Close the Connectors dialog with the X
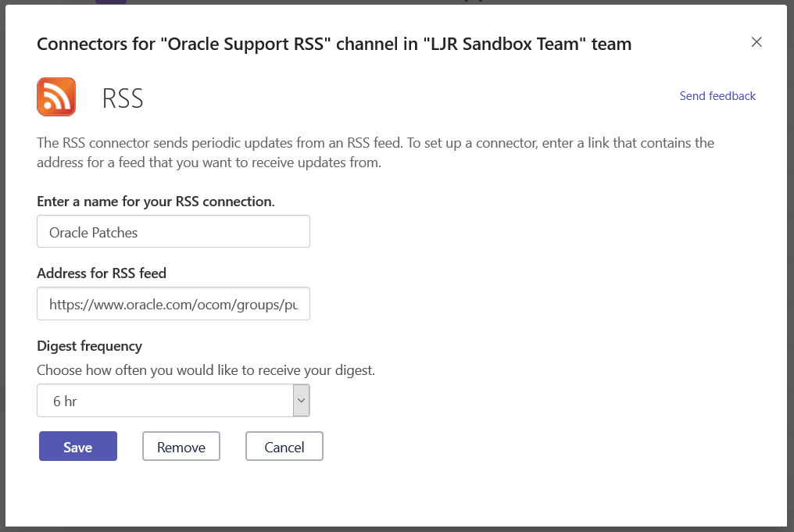Image resolution: width=794 pixels, height=532 pixels. coord(756,42)
